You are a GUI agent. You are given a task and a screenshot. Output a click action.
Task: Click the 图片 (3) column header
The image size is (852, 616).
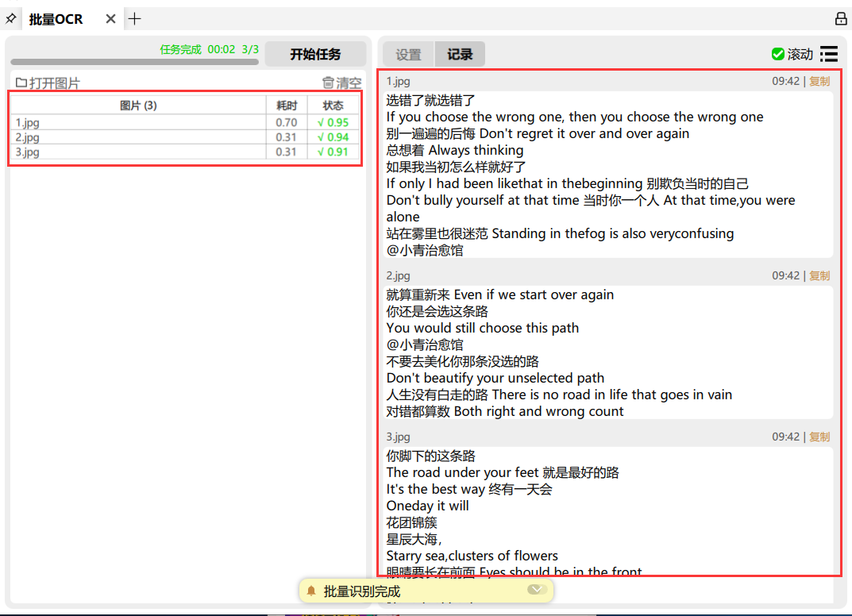[x=138, y=106]
